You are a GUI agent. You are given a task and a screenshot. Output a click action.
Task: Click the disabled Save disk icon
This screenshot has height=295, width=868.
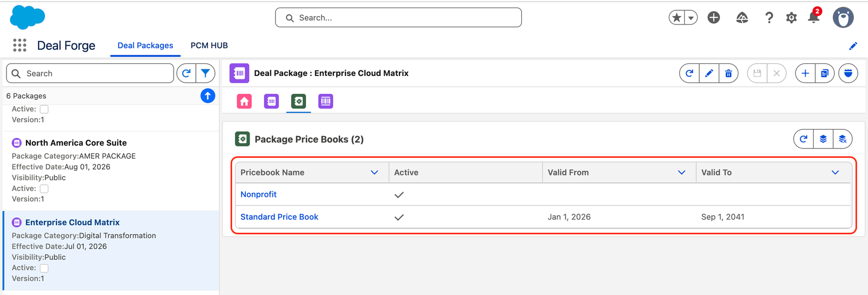tap(757, 73)
